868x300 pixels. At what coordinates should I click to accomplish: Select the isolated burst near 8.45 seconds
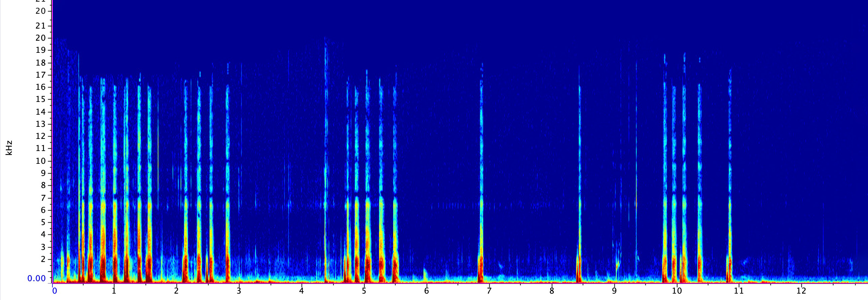click(x=579, y=202)
